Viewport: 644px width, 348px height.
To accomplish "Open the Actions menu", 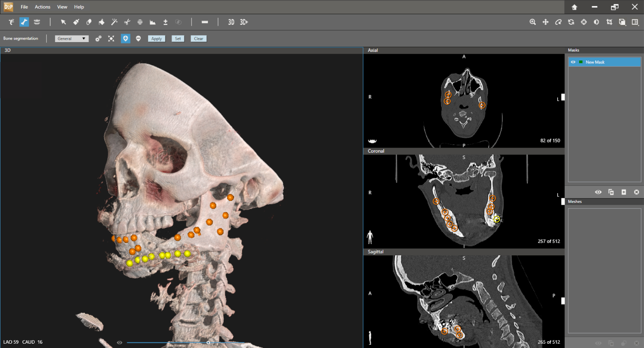I will 43,7.
